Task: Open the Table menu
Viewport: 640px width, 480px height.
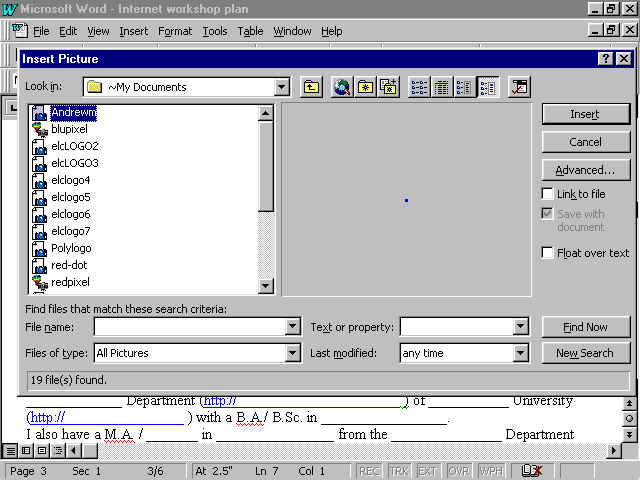Action: pyautogui.click(x=250, y=31)
